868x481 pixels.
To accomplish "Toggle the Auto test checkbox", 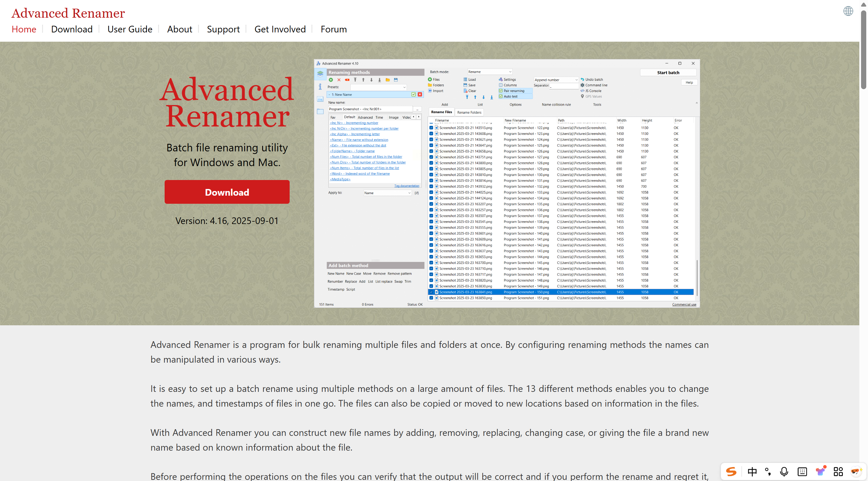I will tap(501, 96).
